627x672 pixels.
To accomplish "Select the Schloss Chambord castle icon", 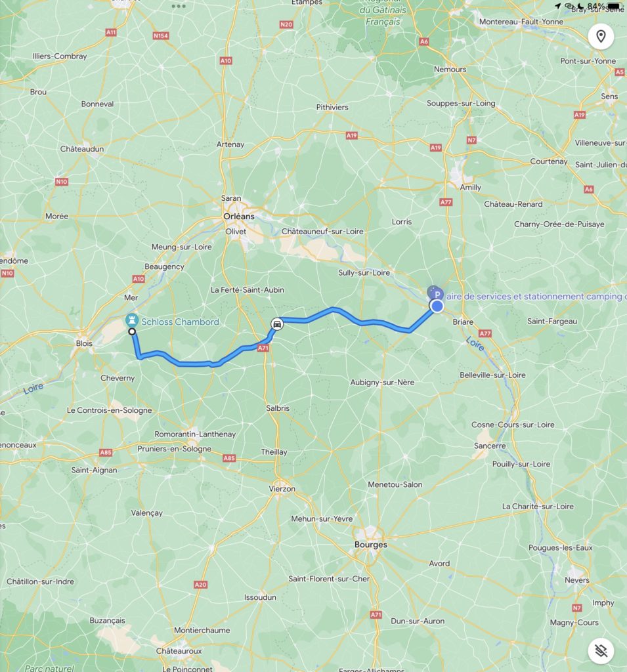I will coord(132,320).
